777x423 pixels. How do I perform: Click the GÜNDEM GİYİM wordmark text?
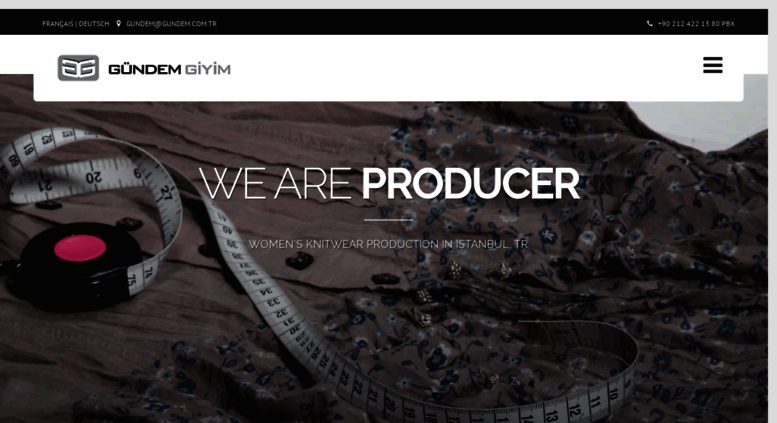tap(169, 69)
